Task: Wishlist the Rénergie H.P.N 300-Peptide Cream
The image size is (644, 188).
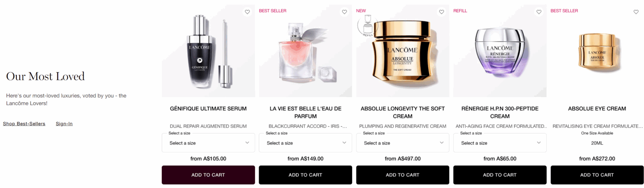Action: pyautogui.click(x=539, y=12)
